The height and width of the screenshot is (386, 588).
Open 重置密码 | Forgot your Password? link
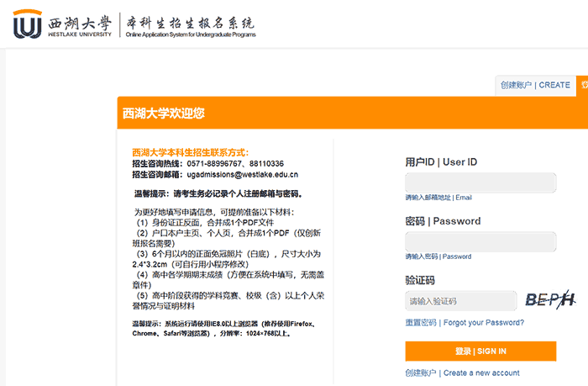[465, 323]
